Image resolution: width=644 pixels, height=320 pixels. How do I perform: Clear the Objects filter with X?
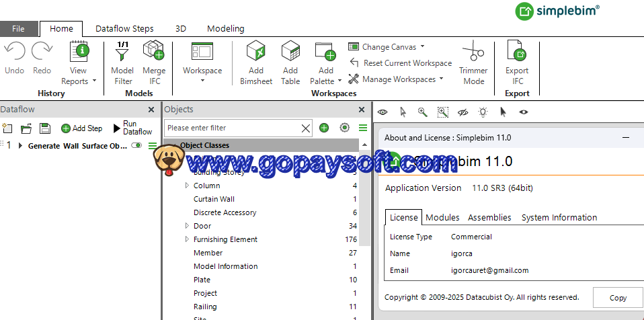click(x=306, y=128)
